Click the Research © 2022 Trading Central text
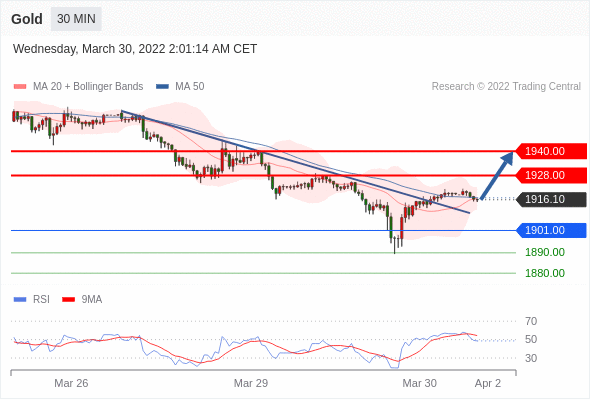The image size is (590, 400). point(506,87)
